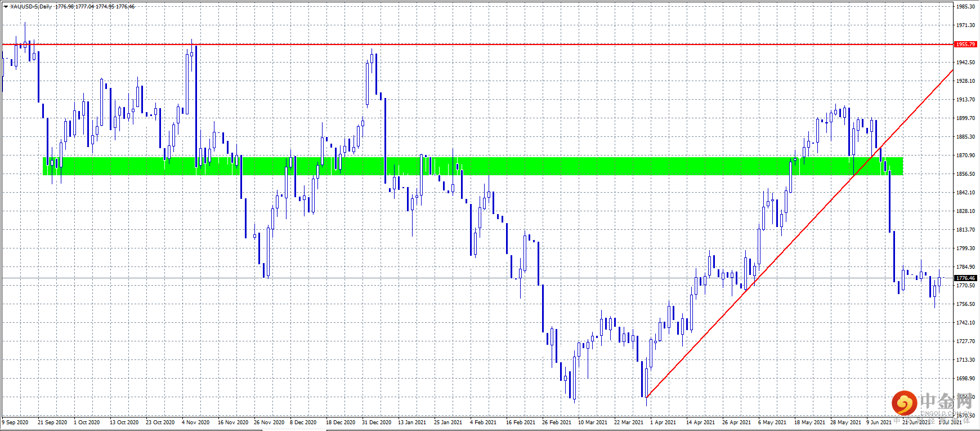Click the 10 Mar 2021 date label
This screenshot has height=431, width=980.
tap(593, 423)
